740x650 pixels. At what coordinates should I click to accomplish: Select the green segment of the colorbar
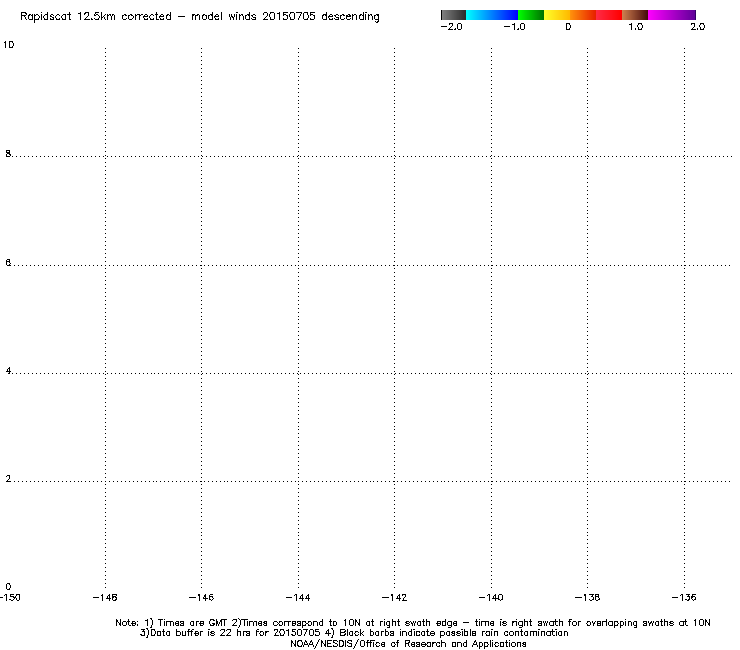pos(531,15)
